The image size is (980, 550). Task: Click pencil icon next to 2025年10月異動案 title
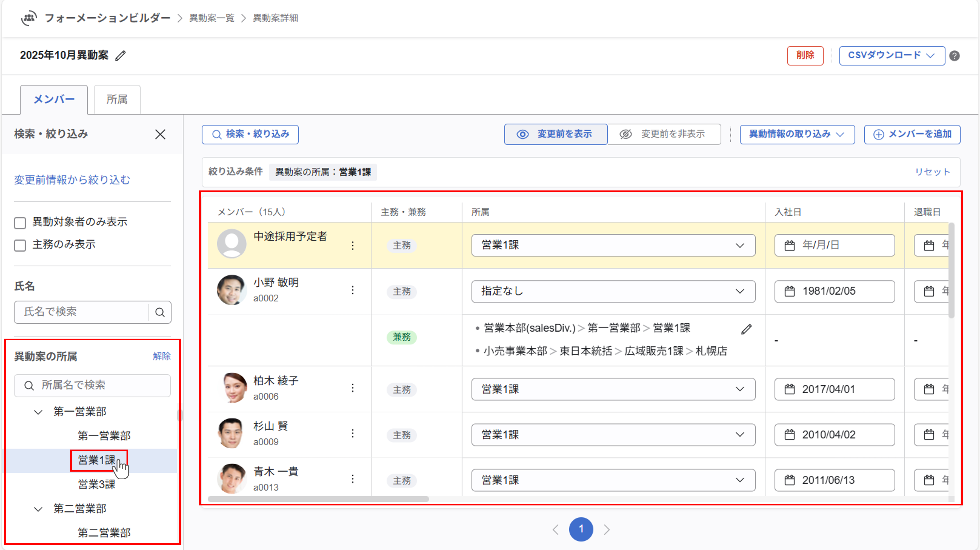pos(120,55)
